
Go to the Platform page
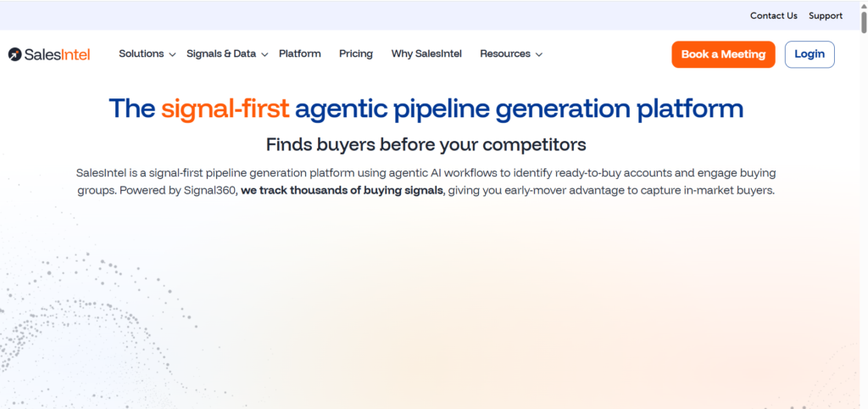[x=299, y=53]
